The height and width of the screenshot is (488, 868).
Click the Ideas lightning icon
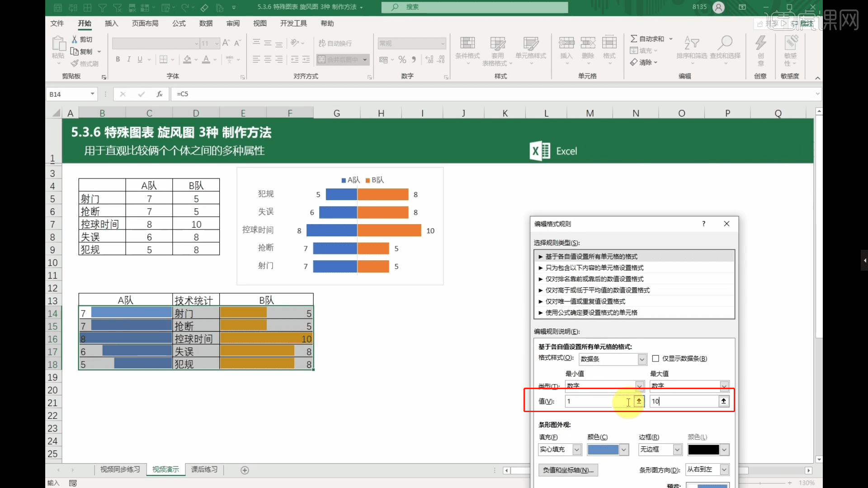click(760, 43)
